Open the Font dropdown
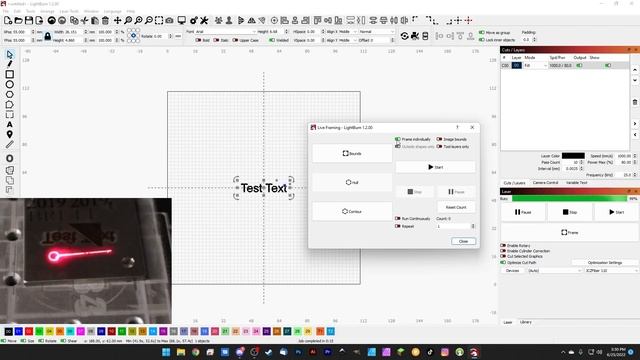 225,31
